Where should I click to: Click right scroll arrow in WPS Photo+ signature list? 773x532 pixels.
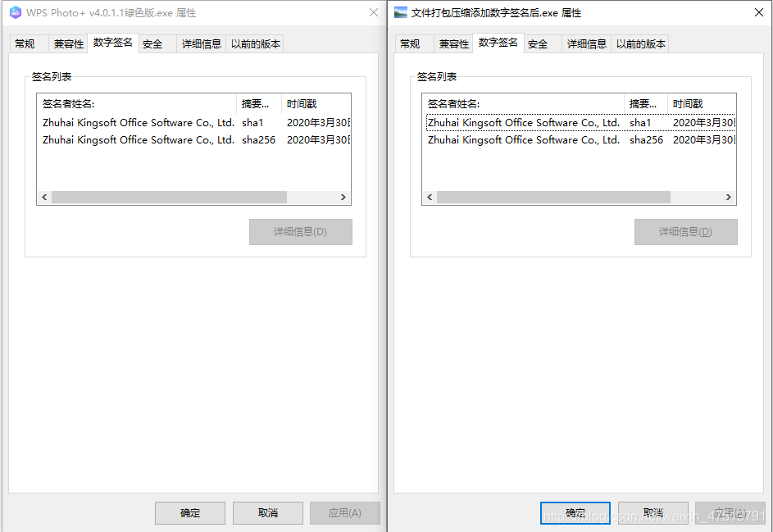click(343, 198)
